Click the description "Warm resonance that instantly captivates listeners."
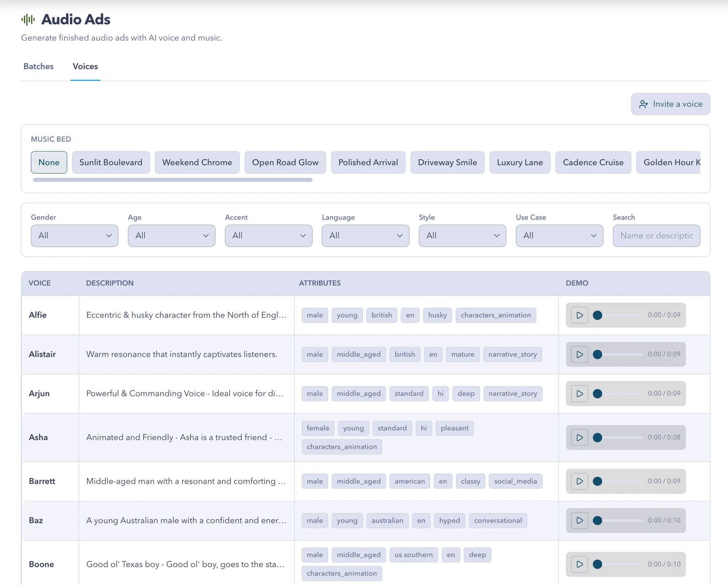Viewport: 728px width, 585px height. (182, 354)
